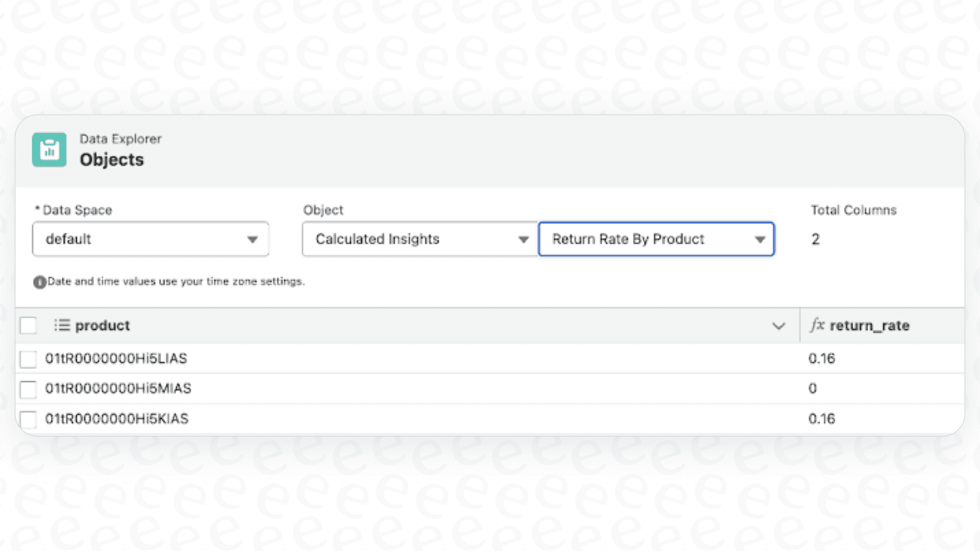
Task: Toggle the select-all checkbox in table header
Action: pyautogui.click(x=28, y=325)
